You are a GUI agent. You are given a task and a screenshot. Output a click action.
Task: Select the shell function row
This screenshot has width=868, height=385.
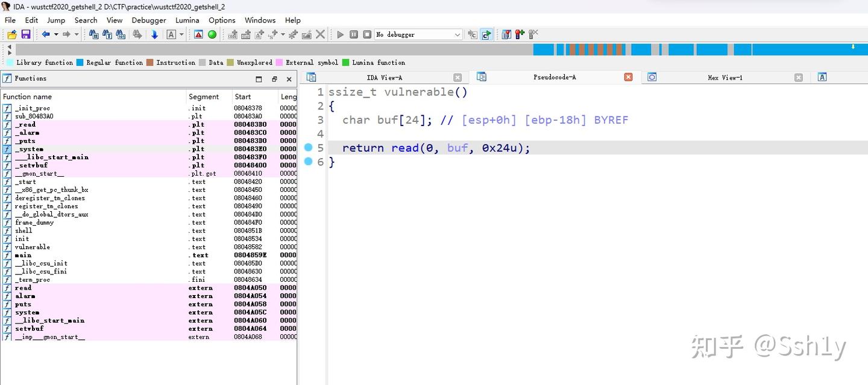click(x=148, y=231)
